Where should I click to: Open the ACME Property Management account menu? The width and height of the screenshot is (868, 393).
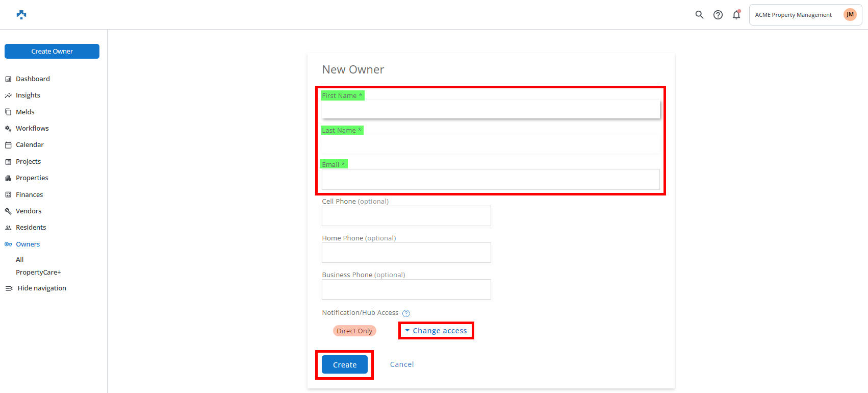tap(793, 15)
